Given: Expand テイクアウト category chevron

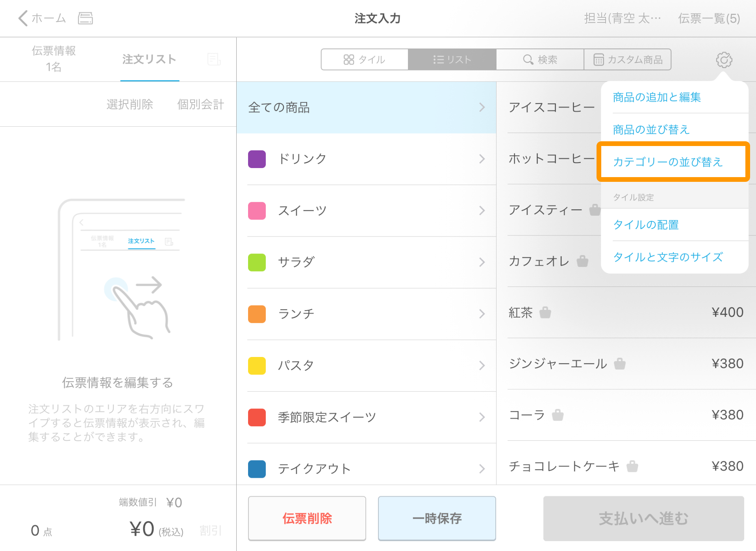Looking at the screenshot, I should point(482,469).
